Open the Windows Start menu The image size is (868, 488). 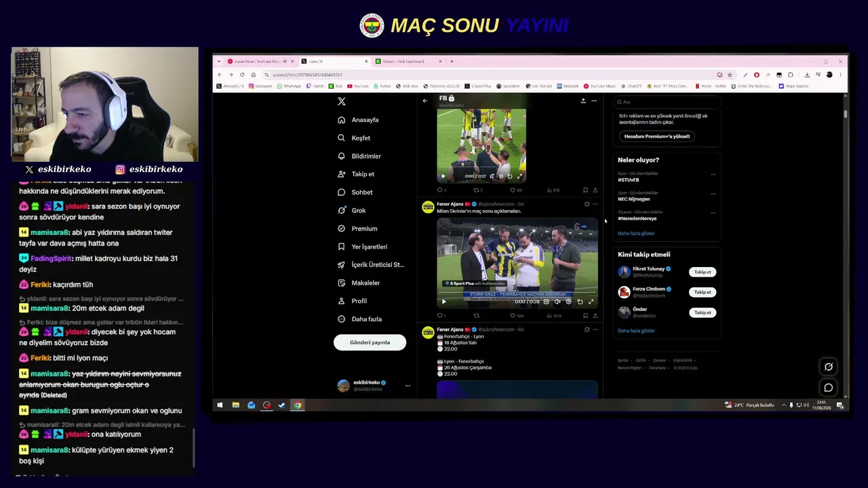[220, 405]
